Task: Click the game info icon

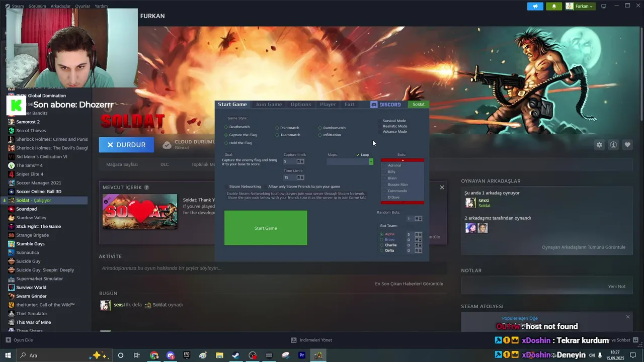Action: pyautogui.click(x=613, y=145)
